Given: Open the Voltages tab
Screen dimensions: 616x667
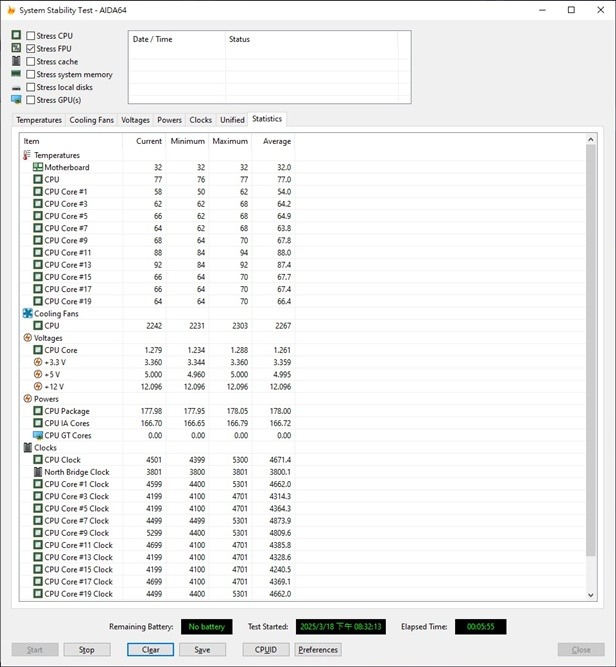Looking at the screenshot, I should click(x=135, y=120).
